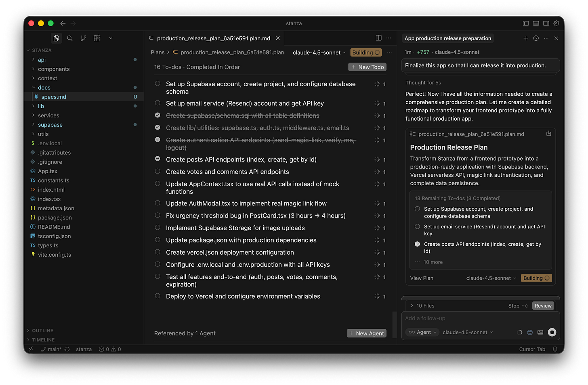
Task: Open chat history via the clock icon
Action: 536,38
